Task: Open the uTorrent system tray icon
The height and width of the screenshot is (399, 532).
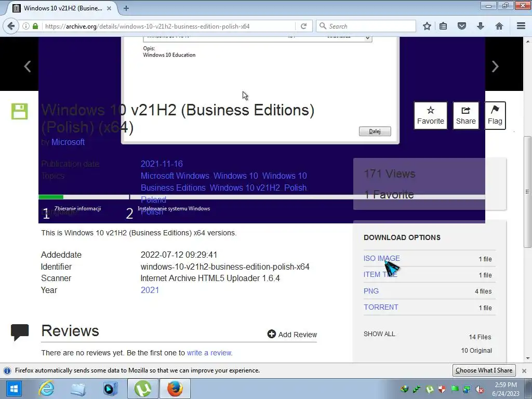Action: point(430,390)
